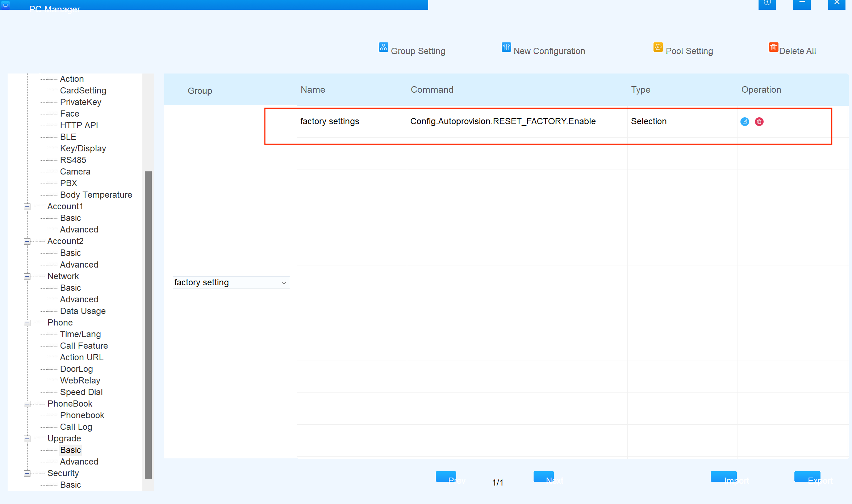Open the factory setting group dropdown

[231, 282]
